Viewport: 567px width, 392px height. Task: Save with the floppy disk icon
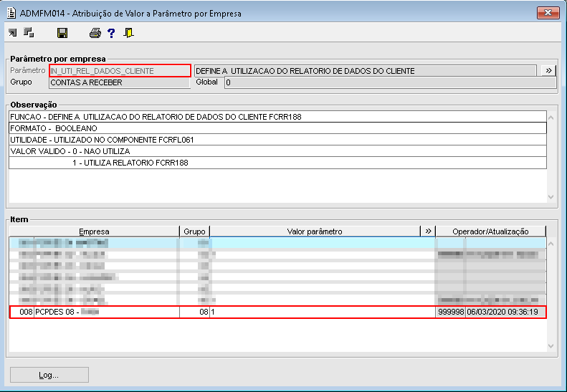tap(62, 33)
